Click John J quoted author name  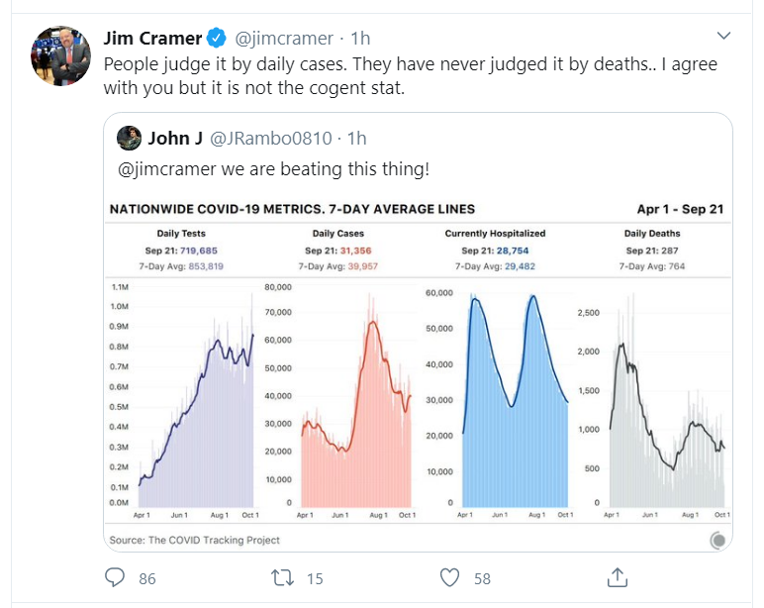(x=176, y=137)
